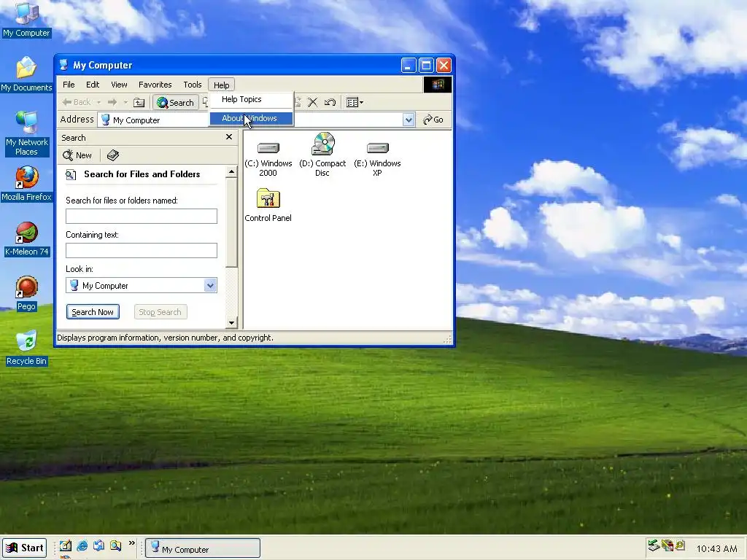Click the My Computer title bar icon
747x560 pixels.
coord(64,65)
